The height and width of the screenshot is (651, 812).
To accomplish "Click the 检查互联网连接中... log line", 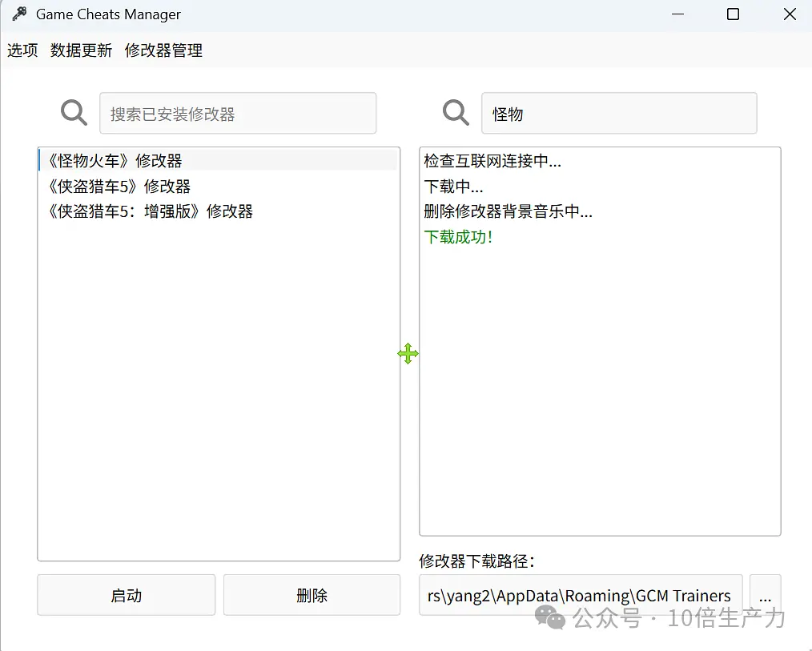I will pyautogui.click(x=492, y=161).
